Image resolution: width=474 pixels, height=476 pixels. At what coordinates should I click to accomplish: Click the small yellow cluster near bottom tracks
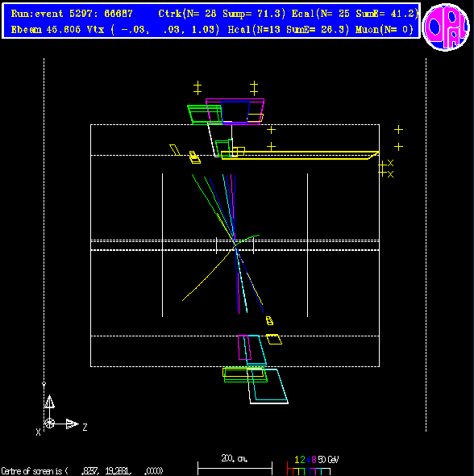(269, 320)
